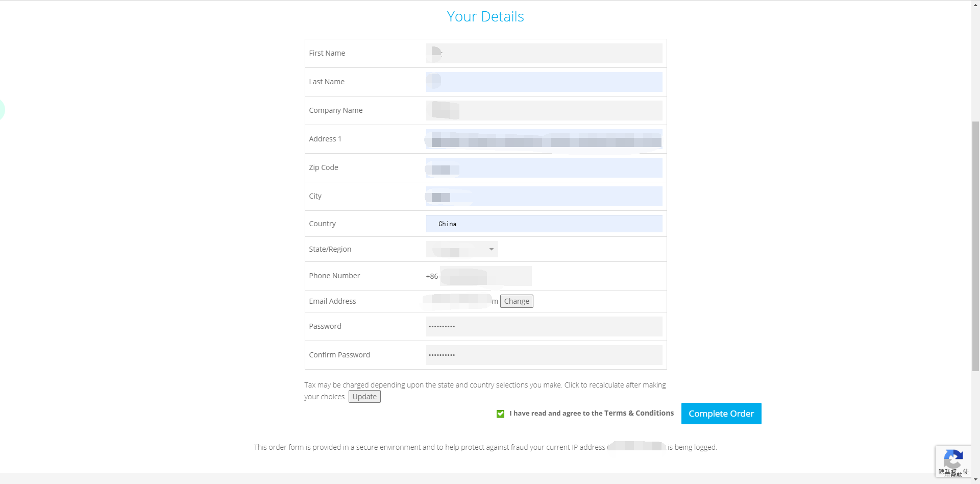Click the Confirm Password field

[544, 355]
